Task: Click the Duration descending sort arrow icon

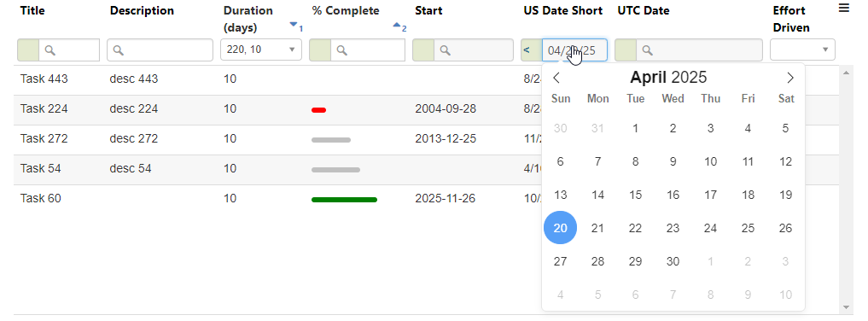Action: click(x=293, y=25)
